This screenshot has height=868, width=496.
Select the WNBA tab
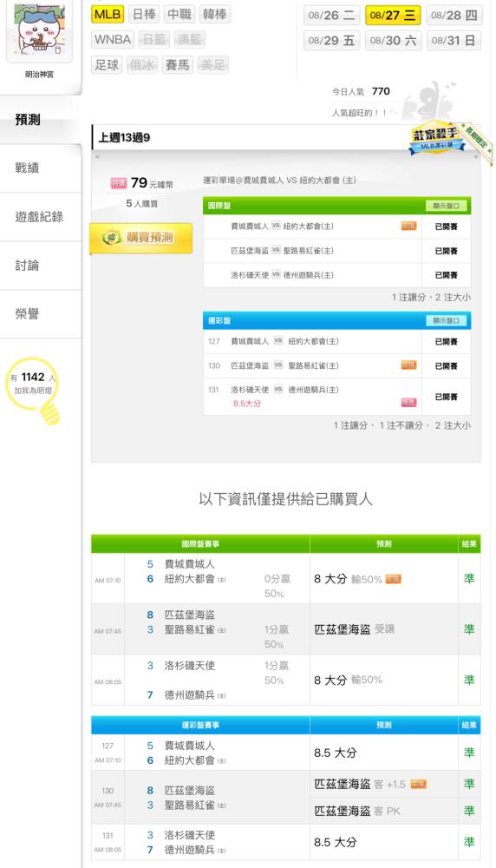113,39
